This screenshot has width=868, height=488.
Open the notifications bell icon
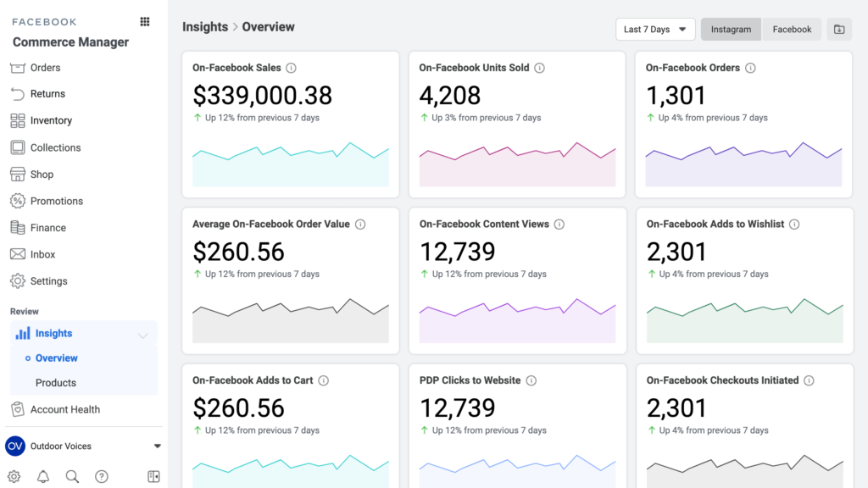pos(43,476)
